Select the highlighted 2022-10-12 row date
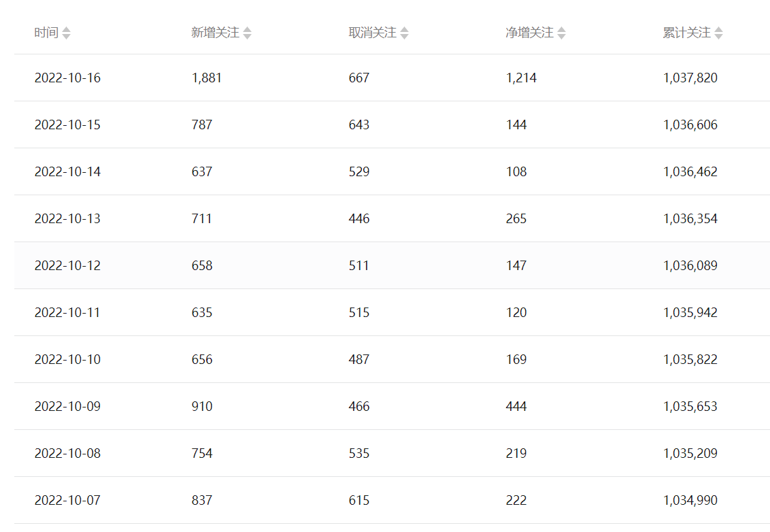 (x=67, y=266)
